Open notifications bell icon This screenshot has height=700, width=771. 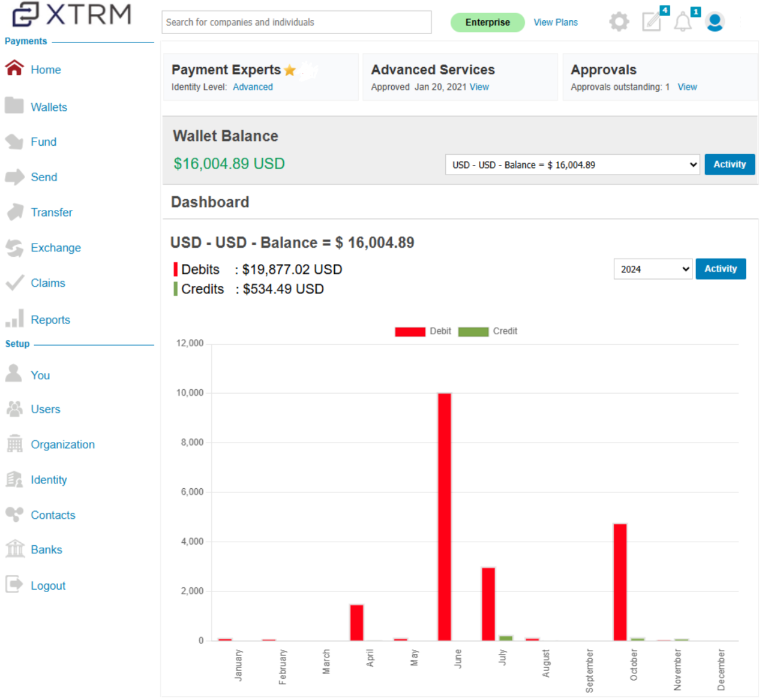pyautogui.click(x=683, y=22)
